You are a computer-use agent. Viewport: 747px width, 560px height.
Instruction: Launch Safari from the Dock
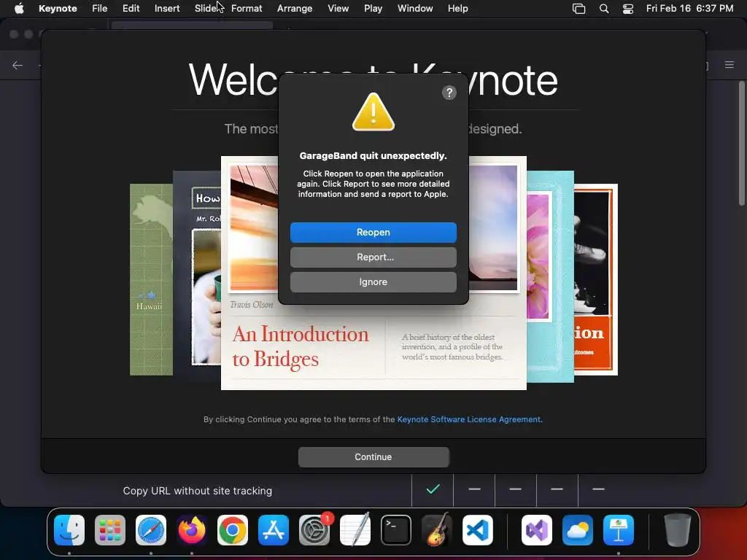coord(151,530)
